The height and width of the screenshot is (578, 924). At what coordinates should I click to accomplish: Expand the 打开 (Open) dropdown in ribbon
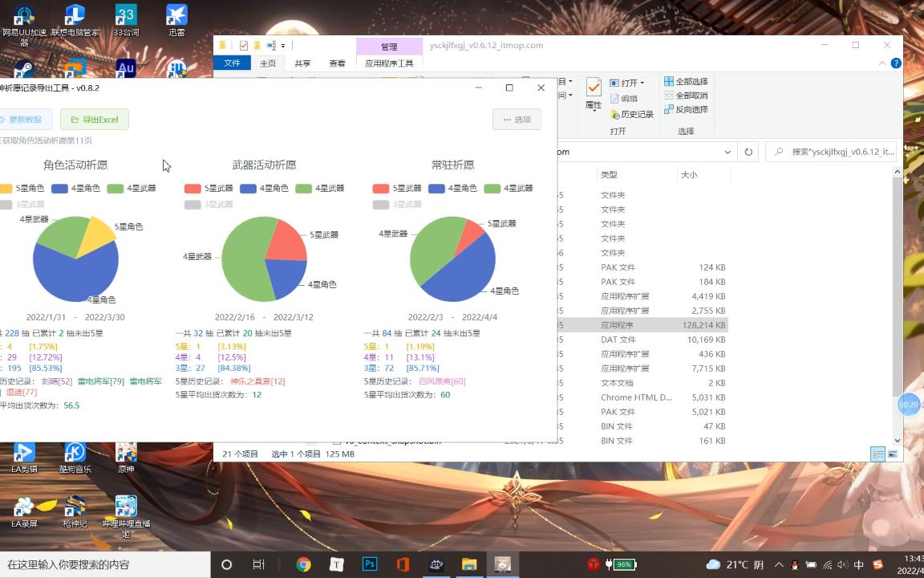pyautogui.click(x=642, y=82)
